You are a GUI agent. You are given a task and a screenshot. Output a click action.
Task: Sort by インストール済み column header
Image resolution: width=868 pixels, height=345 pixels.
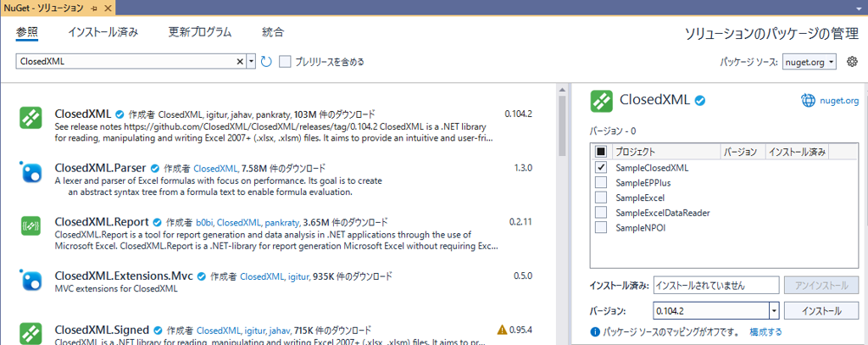point(797,152)
